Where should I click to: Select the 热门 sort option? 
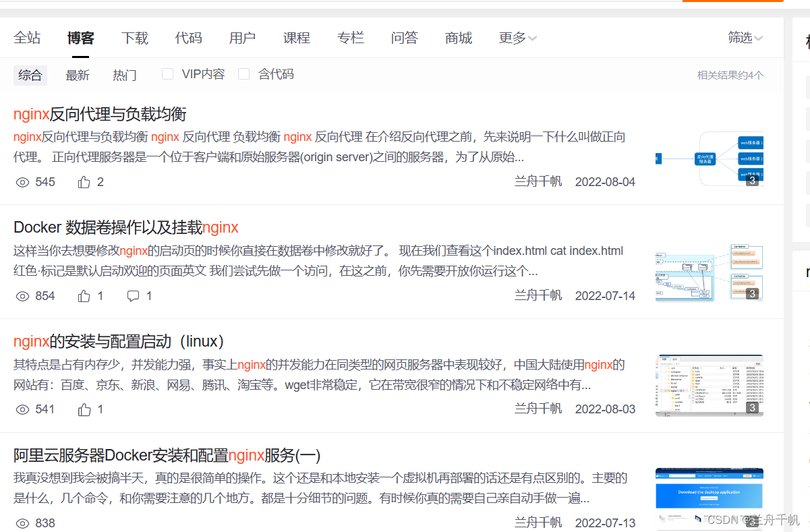click(x=124, y=75)
